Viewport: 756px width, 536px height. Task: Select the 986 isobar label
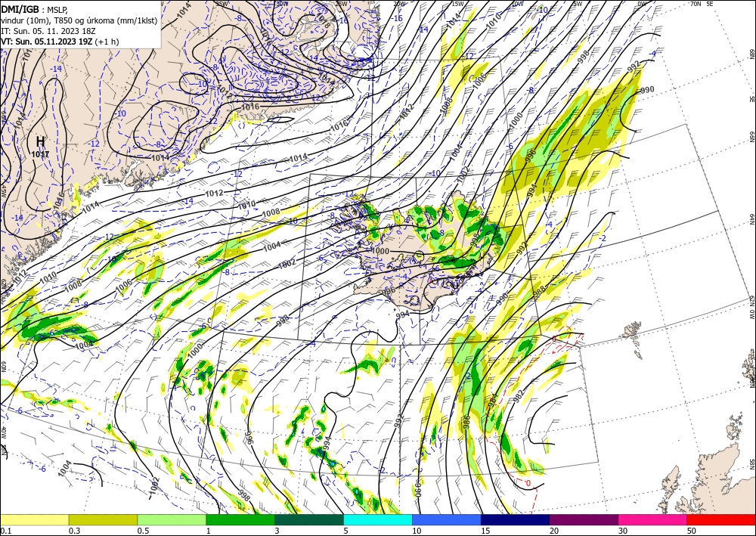coord(466,423)
